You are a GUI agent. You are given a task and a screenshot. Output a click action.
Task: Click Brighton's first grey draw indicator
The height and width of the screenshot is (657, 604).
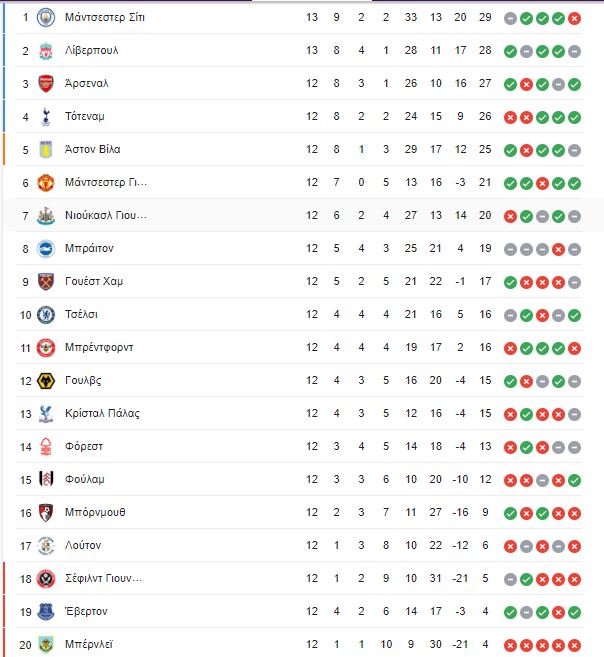click(510, 250)
